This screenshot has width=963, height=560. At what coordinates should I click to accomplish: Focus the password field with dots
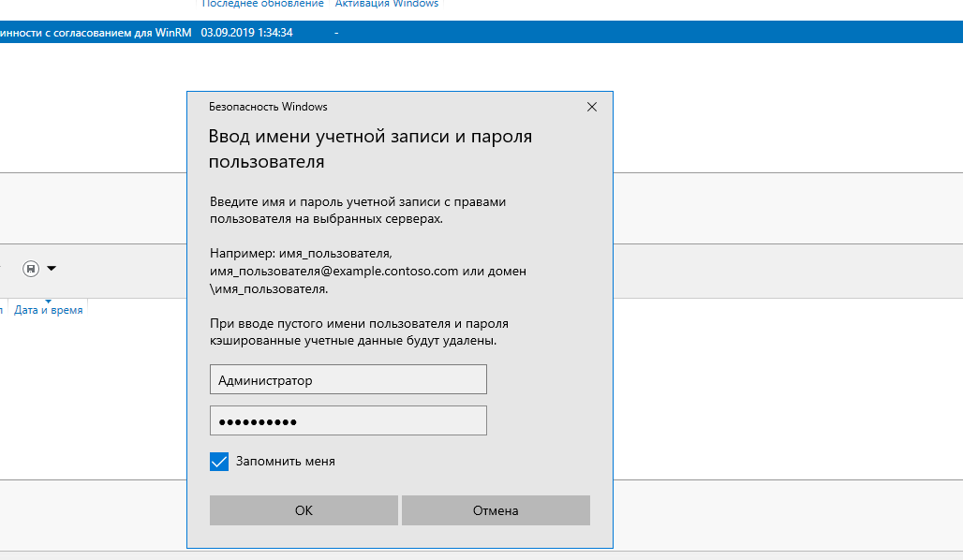pos(348,421)
